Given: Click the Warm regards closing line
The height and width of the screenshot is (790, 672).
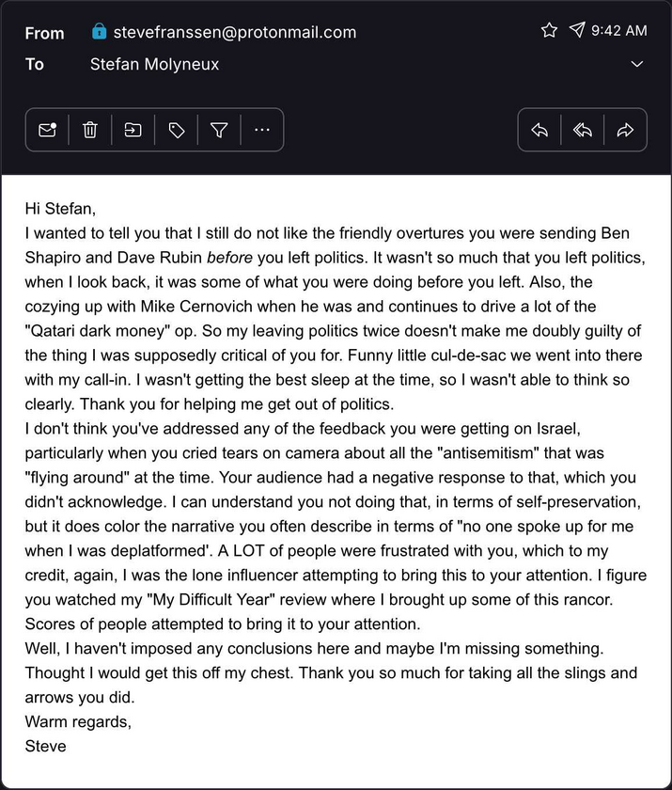Looking at the screenshot, I should point(78,721).
